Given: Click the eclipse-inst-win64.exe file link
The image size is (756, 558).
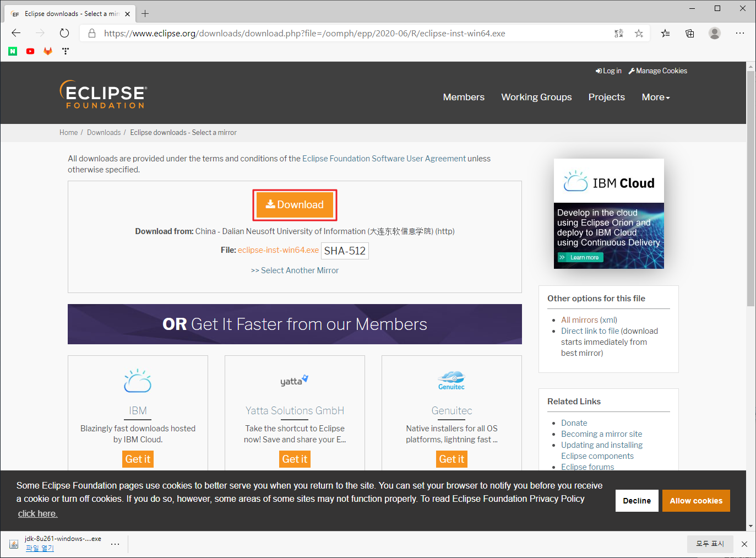Looking at the screenshot, I should tap(278, 250).
